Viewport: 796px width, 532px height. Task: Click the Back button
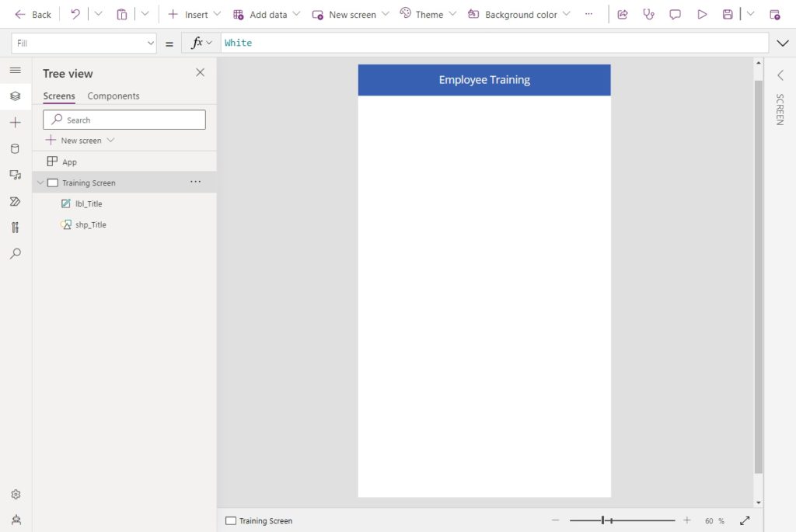click(33, 14)
